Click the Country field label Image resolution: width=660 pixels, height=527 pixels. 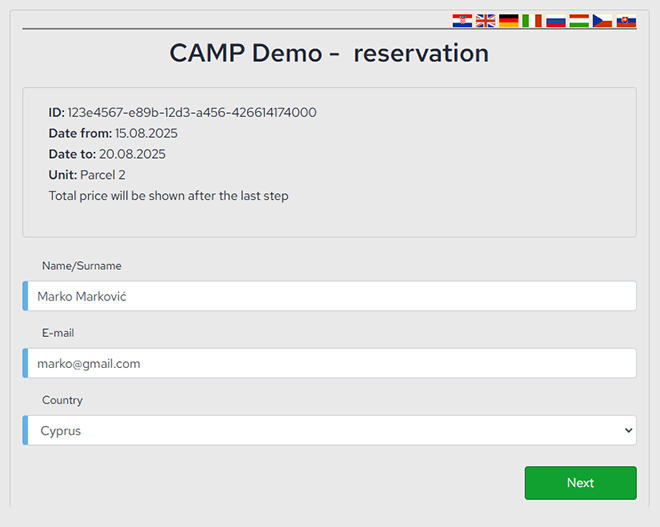coord(62,400)
